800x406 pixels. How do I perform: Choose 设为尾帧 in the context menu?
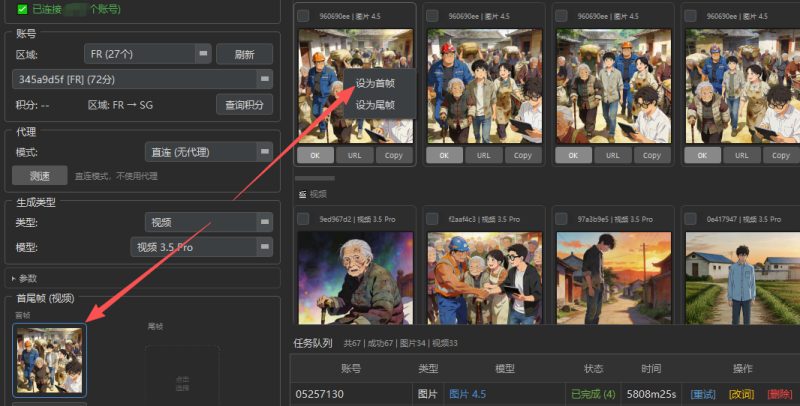(x=376, y=104)
